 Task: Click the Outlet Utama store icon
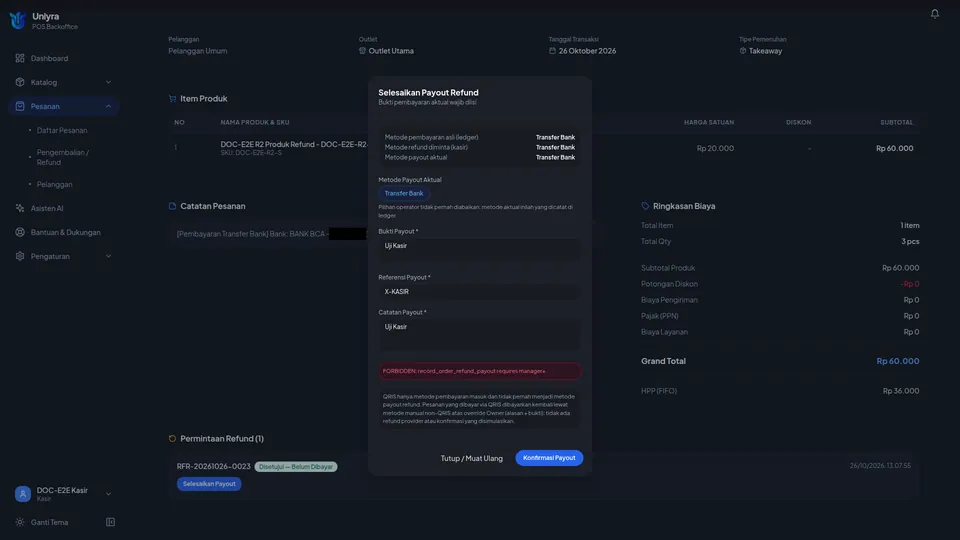362,51
